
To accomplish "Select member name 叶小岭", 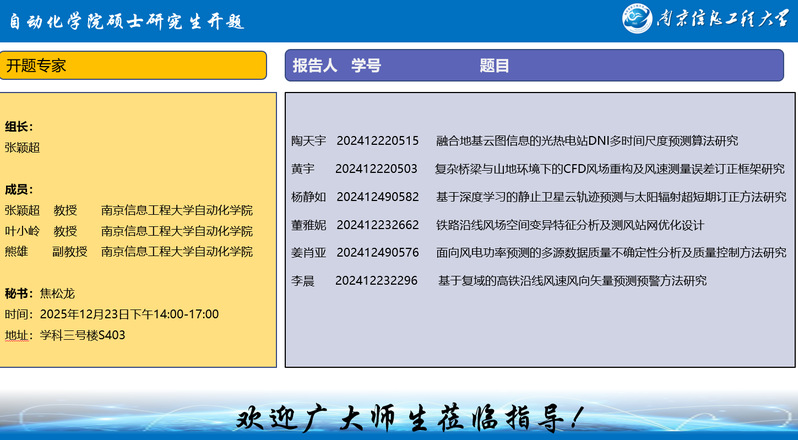I will point(23,231).
